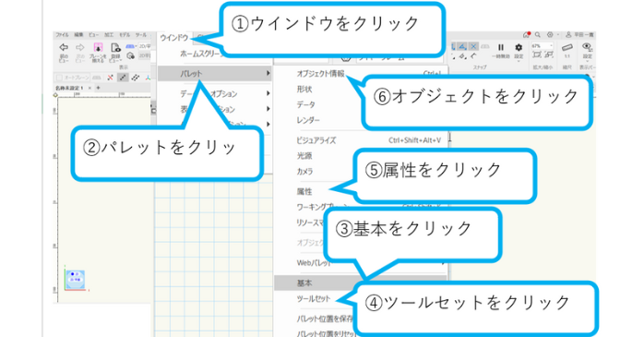
Task: Click the search magnifier icon
Action: (x=537, y=35)
